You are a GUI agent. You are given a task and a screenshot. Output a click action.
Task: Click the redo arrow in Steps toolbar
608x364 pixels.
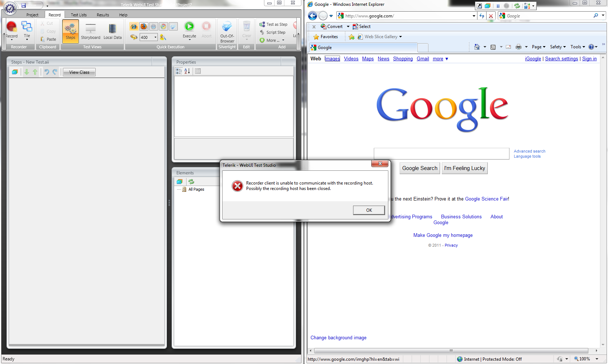pos(55,72)
